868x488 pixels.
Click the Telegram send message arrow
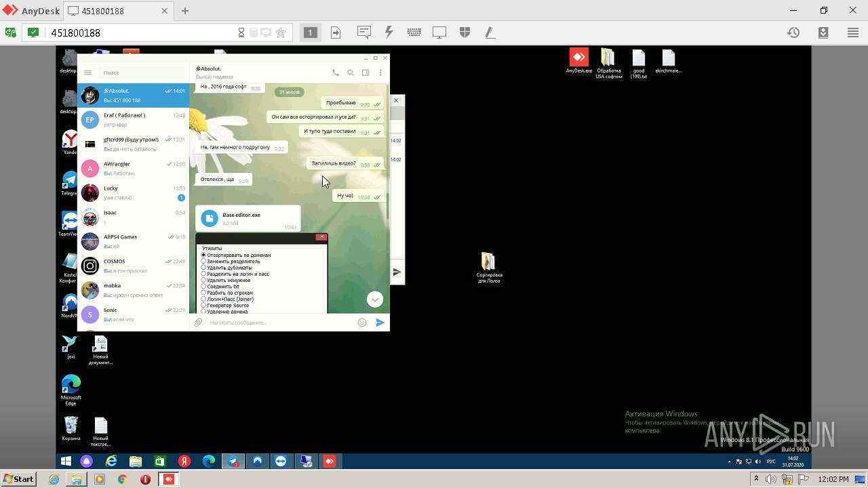(x=380, y=323)
